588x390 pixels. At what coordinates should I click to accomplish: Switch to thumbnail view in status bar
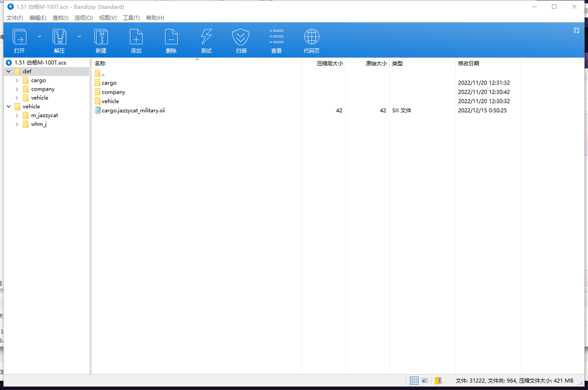(x=425, y=380)
